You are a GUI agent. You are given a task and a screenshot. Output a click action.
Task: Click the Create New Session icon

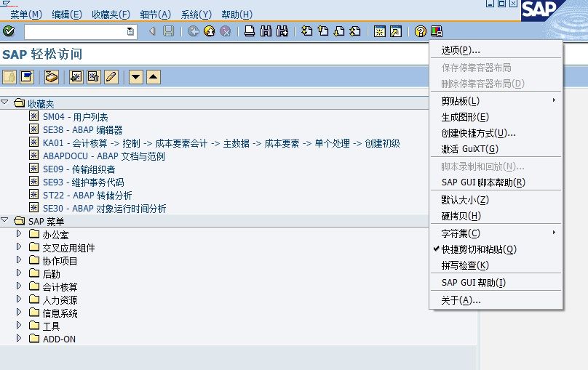(x=379, y=31)
